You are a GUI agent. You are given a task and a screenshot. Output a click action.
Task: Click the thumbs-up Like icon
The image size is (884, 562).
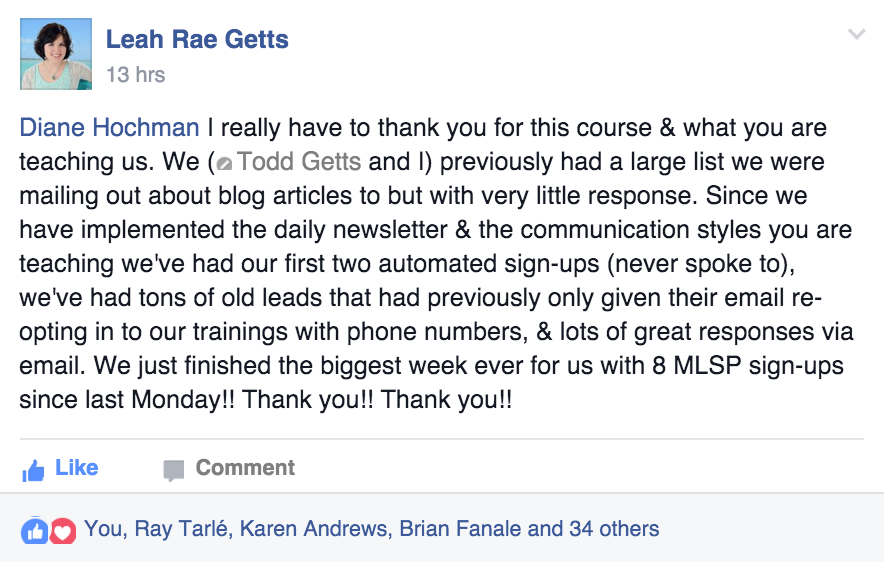coord(33,471)
